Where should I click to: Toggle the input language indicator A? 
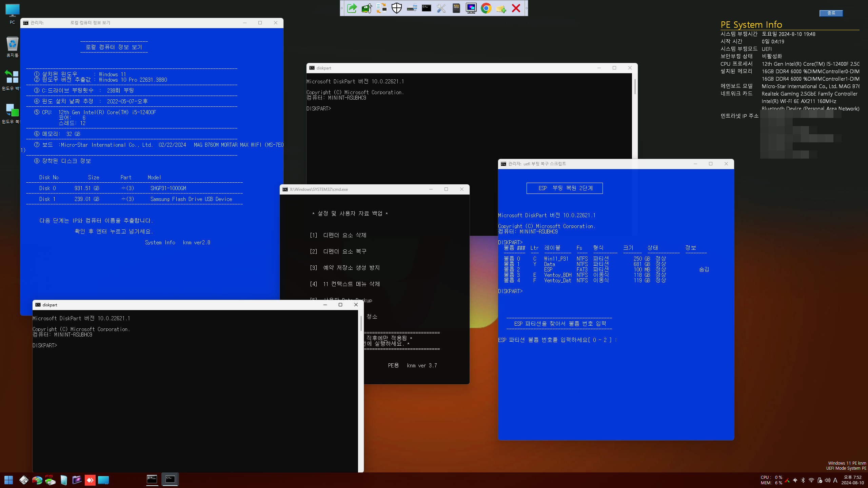point(835,480)
